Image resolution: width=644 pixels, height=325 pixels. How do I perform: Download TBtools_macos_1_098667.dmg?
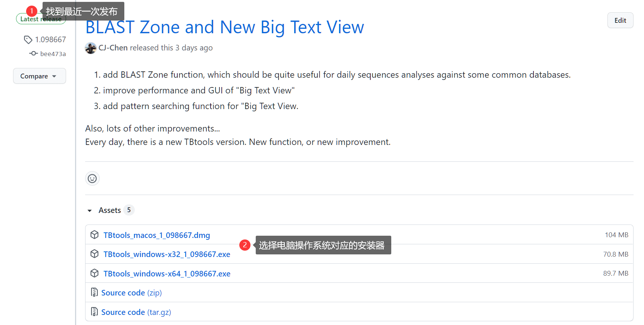[156, 235]
